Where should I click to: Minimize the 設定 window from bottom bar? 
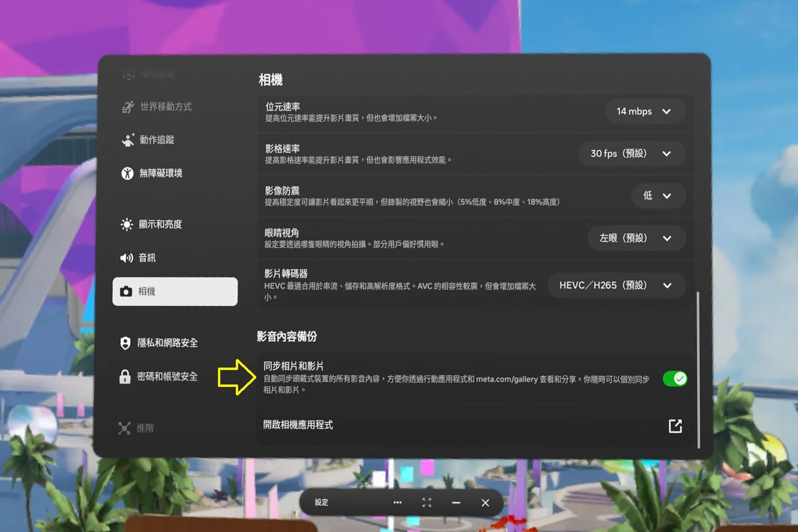pyautogui.click(x=456, y=502)
